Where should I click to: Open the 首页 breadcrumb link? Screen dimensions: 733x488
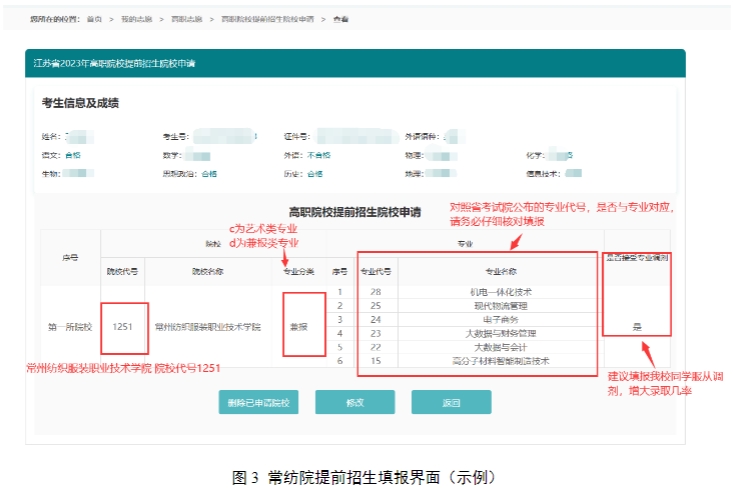pyautogui.click(x=94, y=19)
